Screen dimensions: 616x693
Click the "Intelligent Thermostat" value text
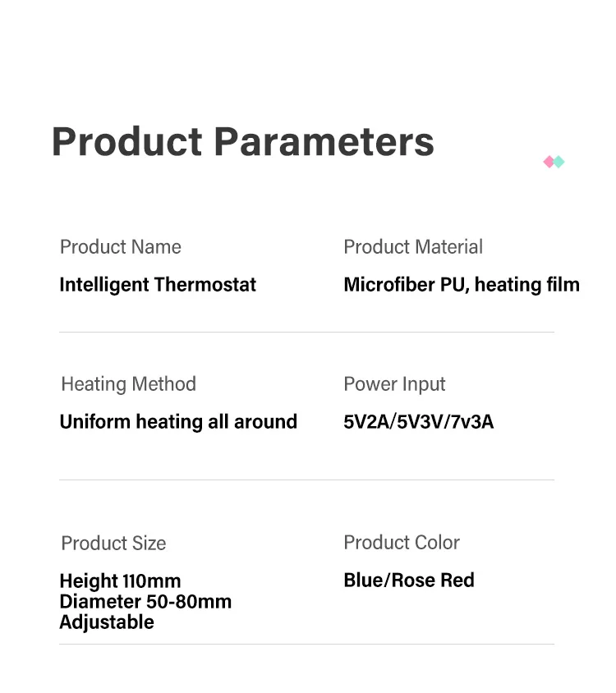[x=158, y=285]
